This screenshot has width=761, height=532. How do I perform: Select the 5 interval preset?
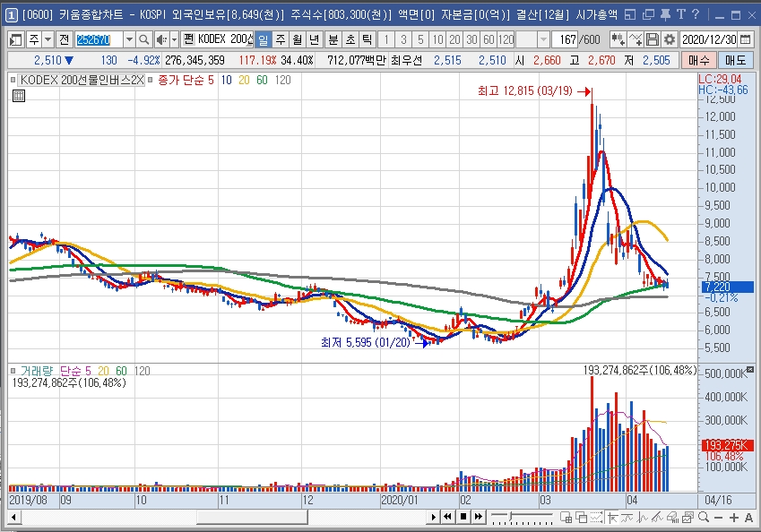pyautogui.click(x=420, y=39)
